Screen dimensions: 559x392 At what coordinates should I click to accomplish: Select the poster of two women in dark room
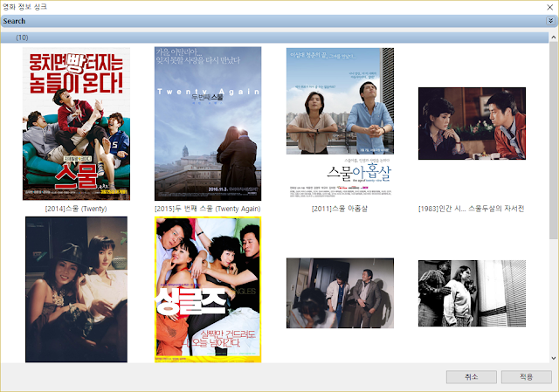coord(76,289)
